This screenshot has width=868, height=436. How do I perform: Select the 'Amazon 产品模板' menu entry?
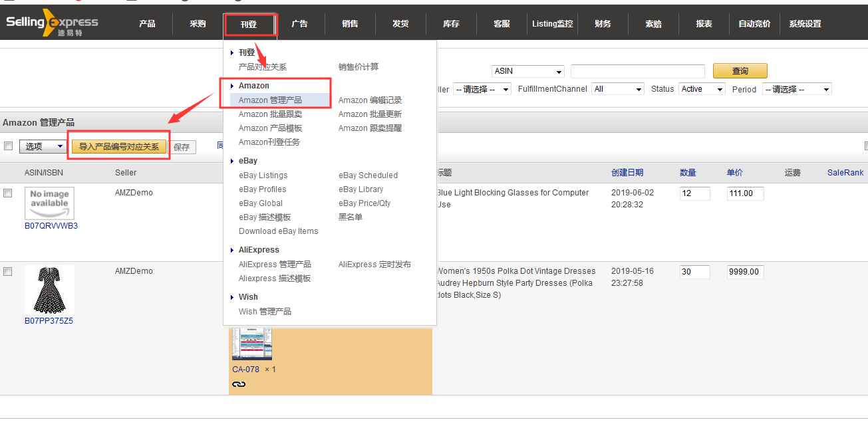coord(270,128)
